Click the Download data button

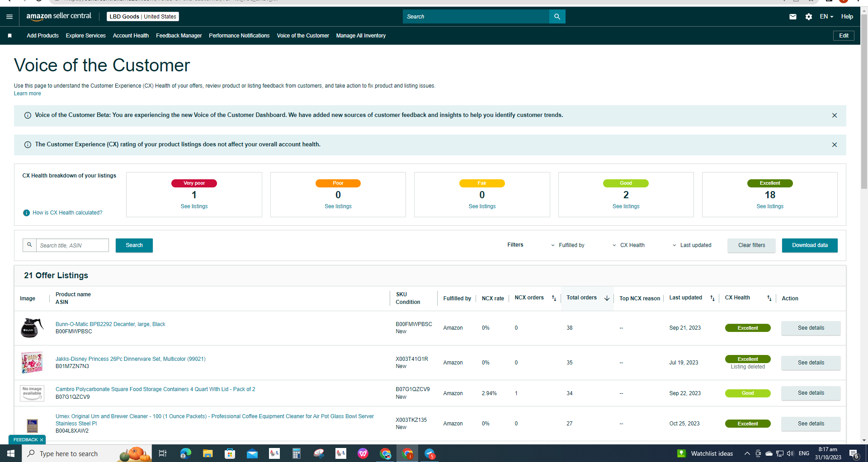point(810,245)
